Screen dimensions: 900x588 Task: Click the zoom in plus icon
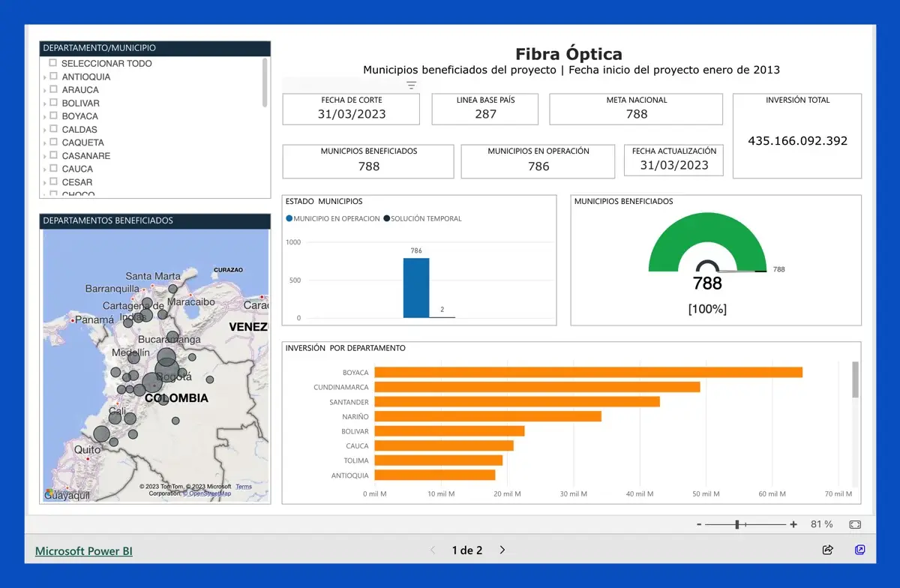click(793, 525)
